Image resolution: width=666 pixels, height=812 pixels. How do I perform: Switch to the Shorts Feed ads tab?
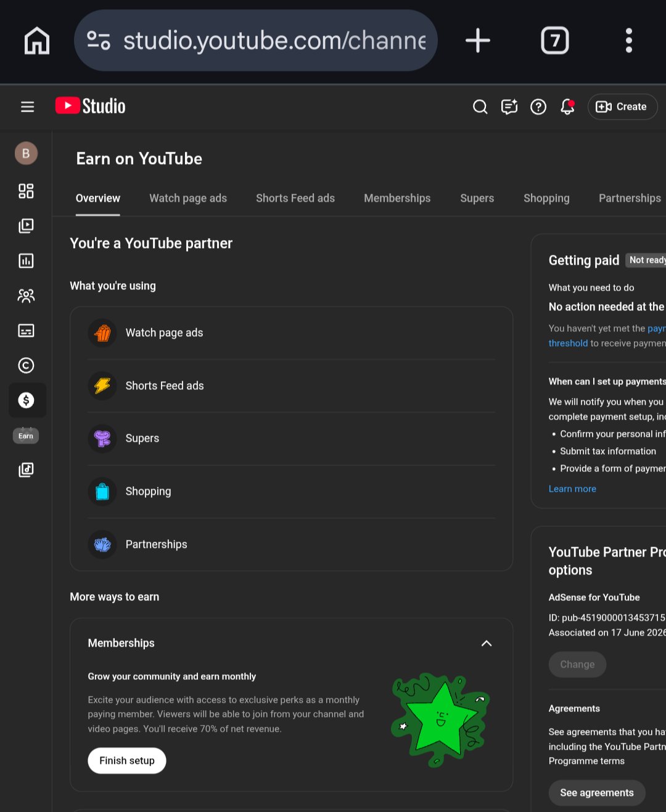point(295,198)
